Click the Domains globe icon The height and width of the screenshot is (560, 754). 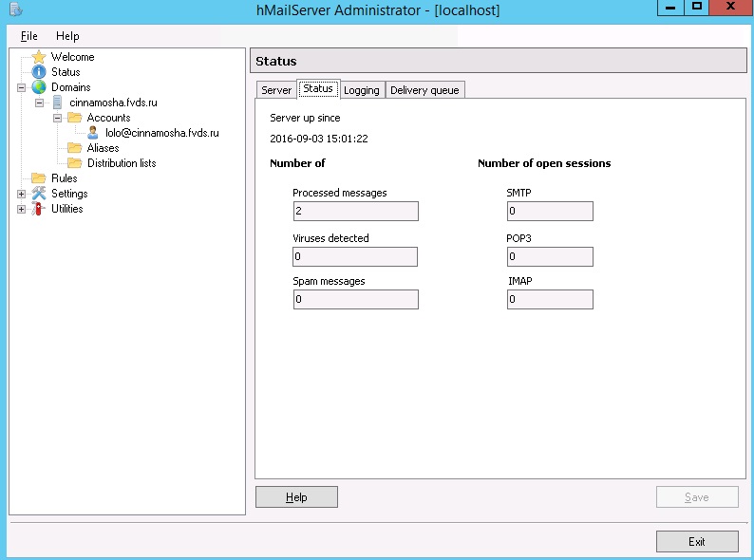coord(39,87)
